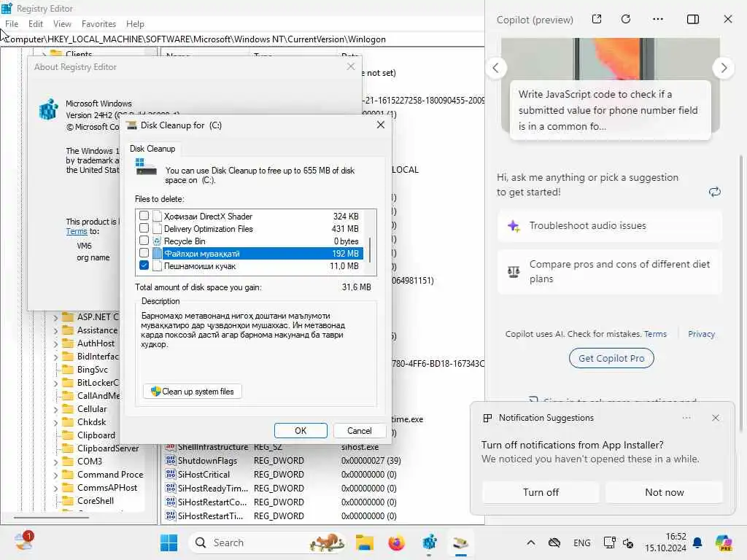Open Copilot in new window icon

(x=597, y=19)
